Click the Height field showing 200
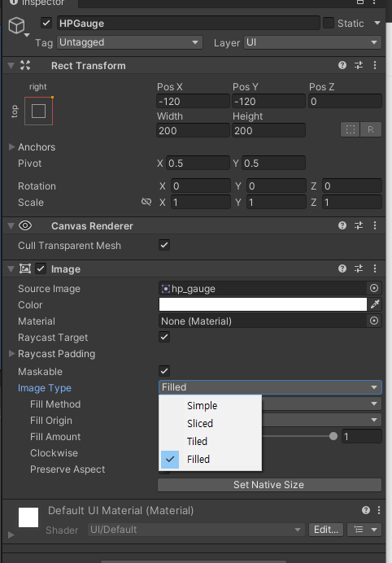 [269, 130]
